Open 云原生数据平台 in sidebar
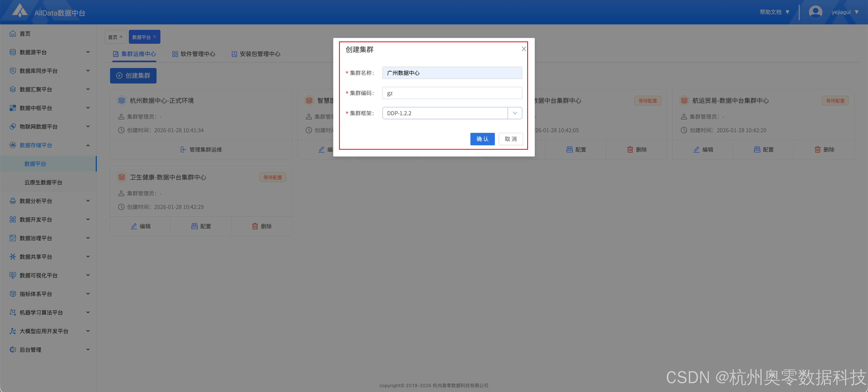The height and width of the screenshot is (392, 868). coord(43,182)
